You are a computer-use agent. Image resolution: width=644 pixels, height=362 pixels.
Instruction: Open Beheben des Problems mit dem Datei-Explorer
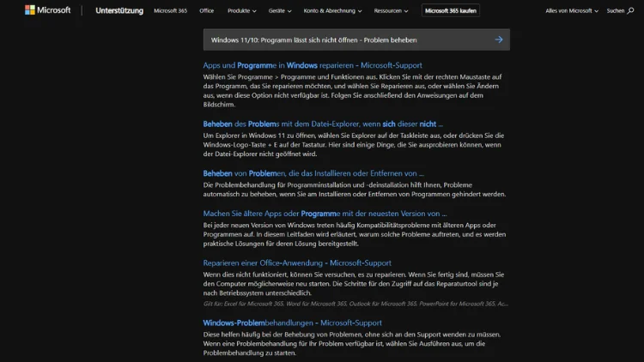[x=323, y=124]
